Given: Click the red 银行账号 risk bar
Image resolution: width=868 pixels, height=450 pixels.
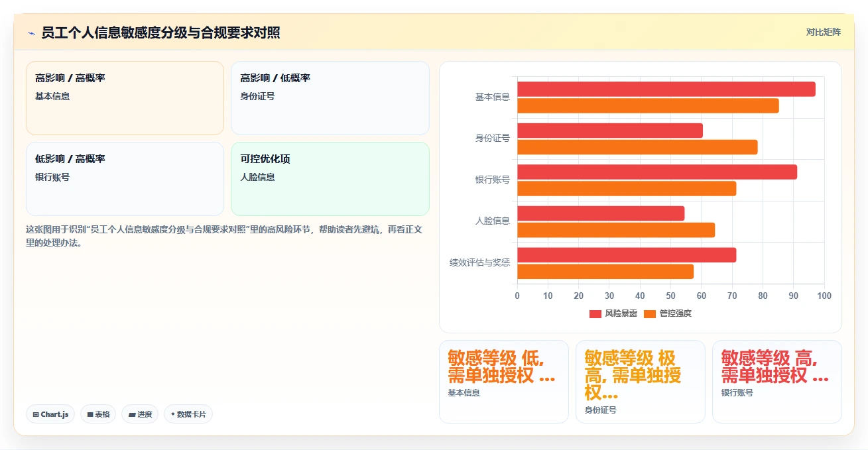Looking at the screenshot, I should coord(657,172).
